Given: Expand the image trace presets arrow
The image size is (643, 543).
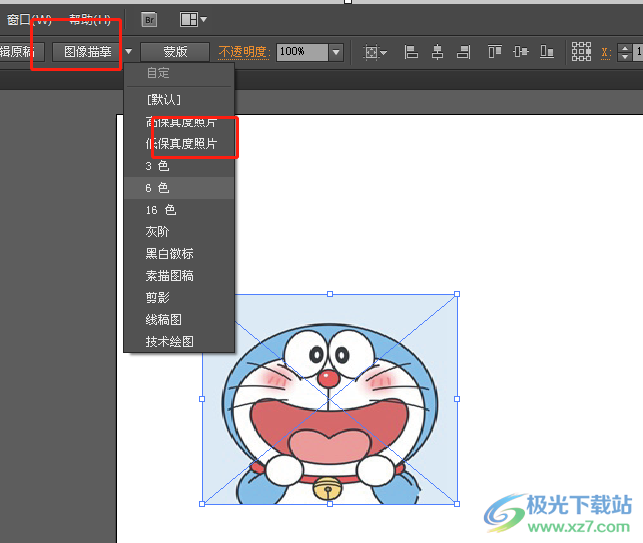Looking at the screenshot, I should coord(128,52).
